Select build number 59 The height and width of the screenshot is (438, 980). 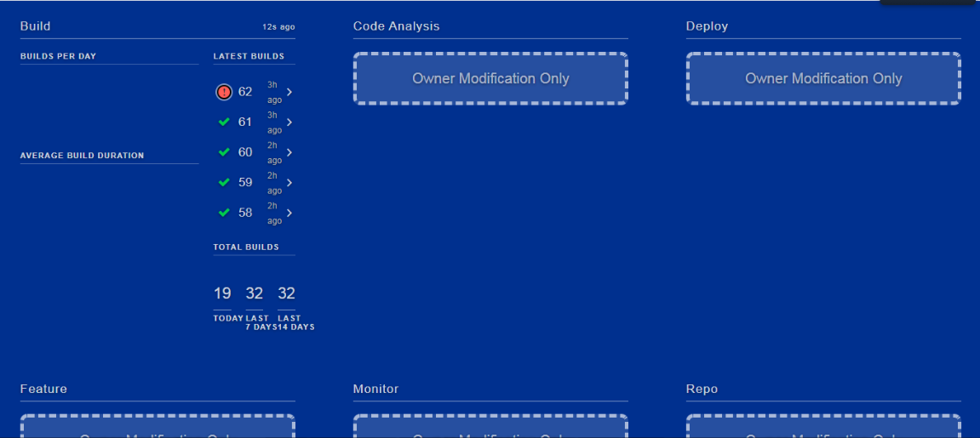[245, 183]
